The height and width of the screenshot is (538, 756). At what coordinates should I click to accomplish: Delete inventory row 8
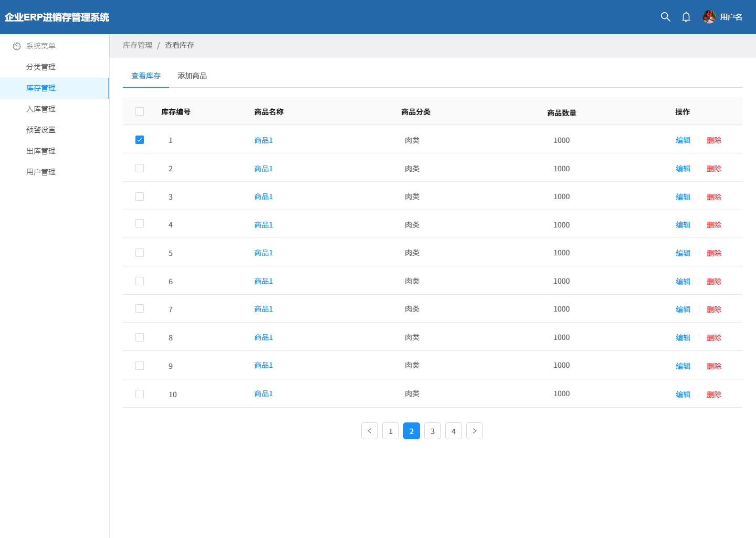714,338
